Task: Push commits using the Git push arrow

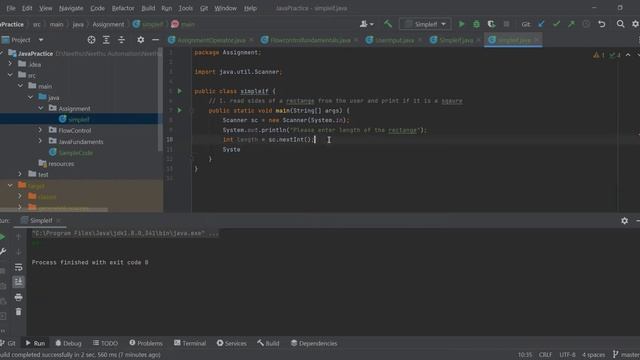Action: coord(571,24)
